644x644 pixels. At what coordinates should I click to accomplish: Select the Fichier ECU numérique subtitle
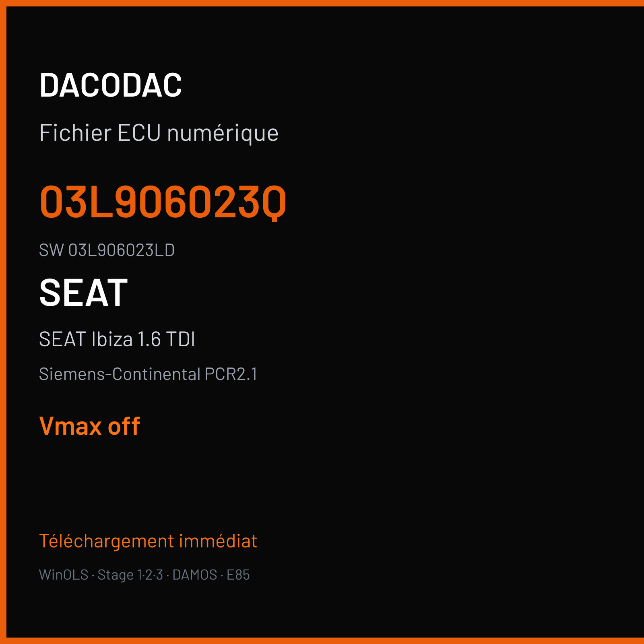pyautogui.click(x=159, y=133)
